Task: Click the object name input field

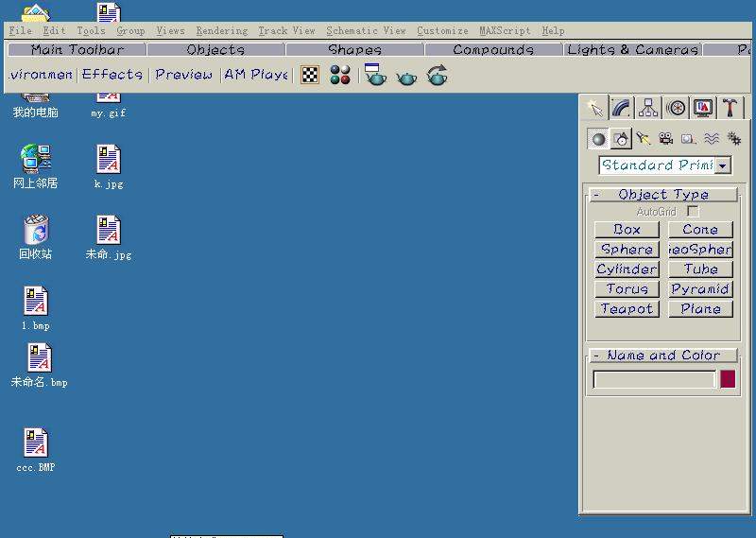Action: point(654,379)
